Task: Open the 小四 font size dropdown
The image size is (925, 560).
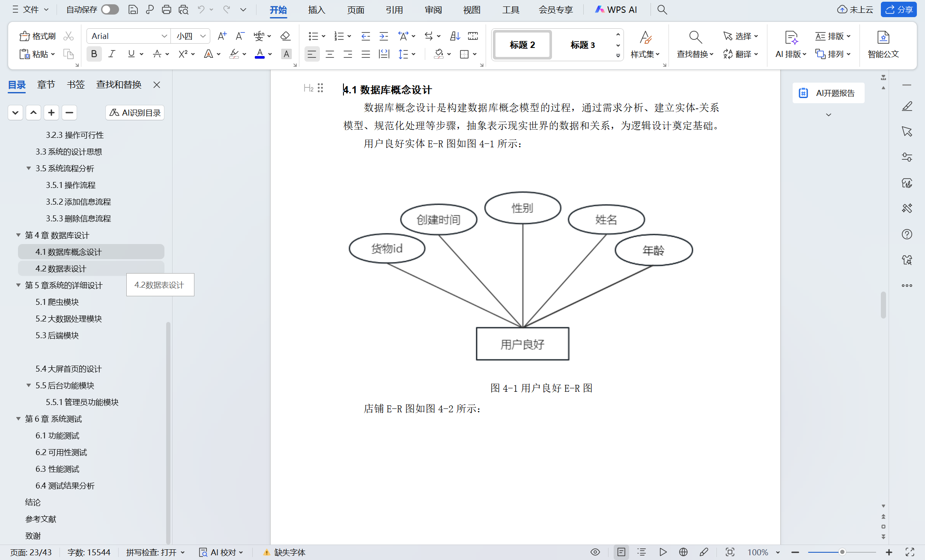Action: point(203,36)
